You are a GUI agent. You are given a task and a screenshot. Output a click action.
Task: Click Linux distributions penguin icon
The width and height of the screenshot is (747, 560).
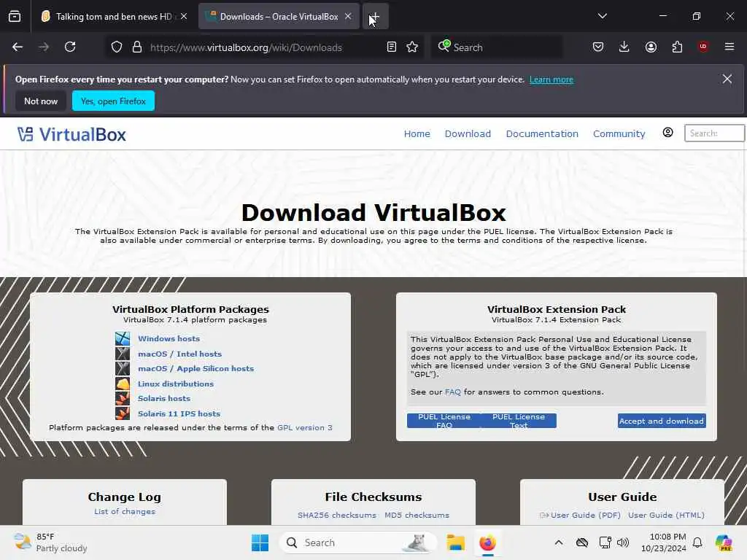pos(123,384)
